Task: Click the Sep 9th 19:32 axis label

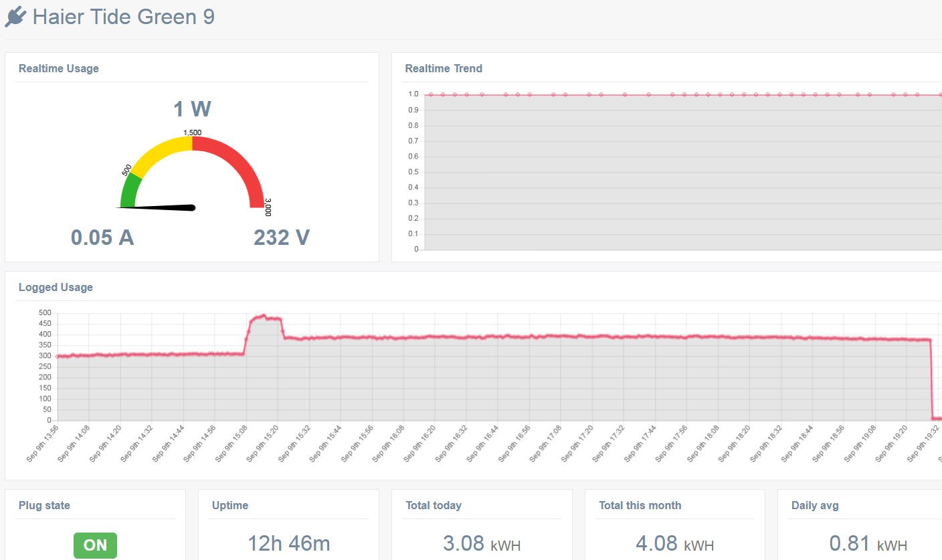Action: (924, 444)
